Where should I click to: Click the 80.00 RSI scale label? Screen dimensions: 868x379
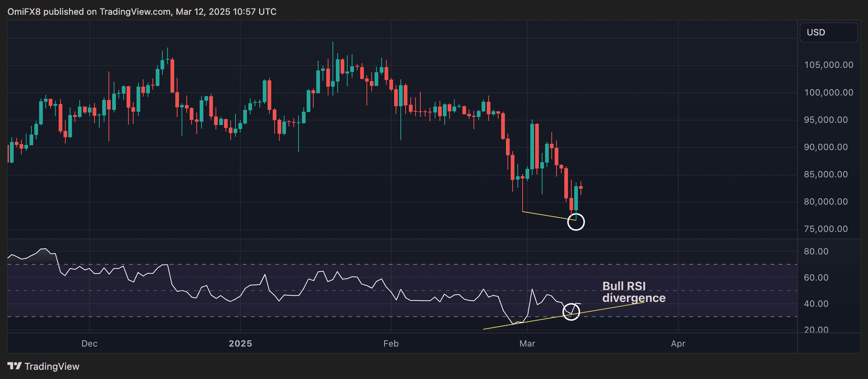[816, 251]
